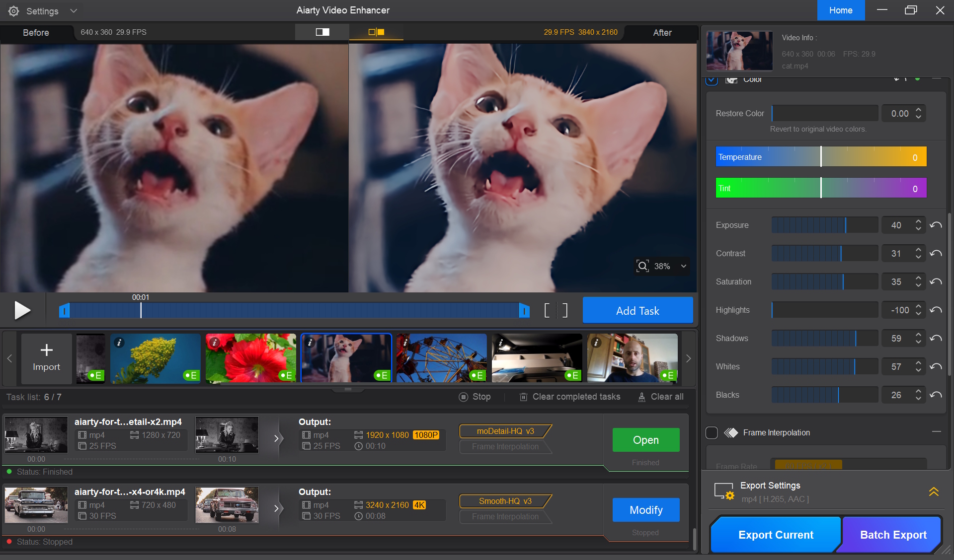
Task: Reset Shadows with the undo arrow
Action: tap(936, 339)
